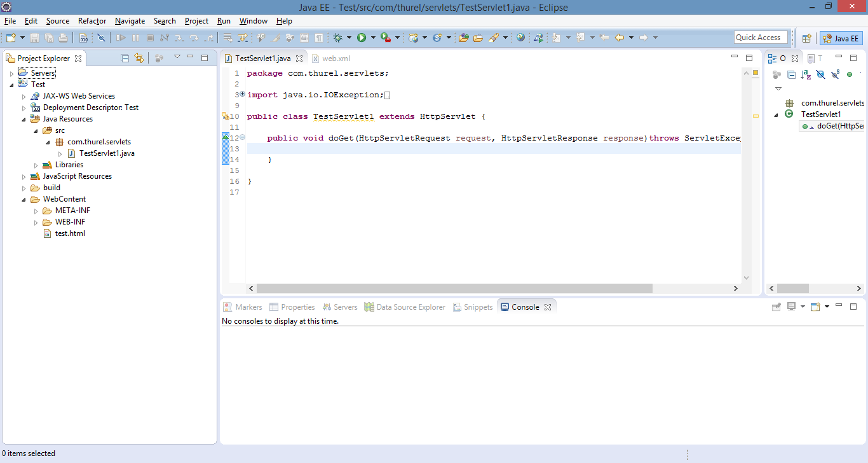
Task: Open the File menu
Action: pos(10,21)
